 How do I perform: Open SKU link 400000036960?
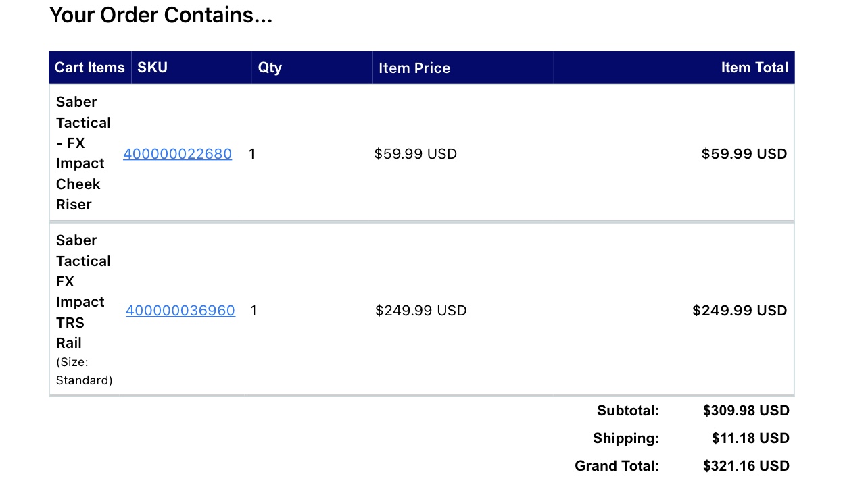click(x=180, y=311)
